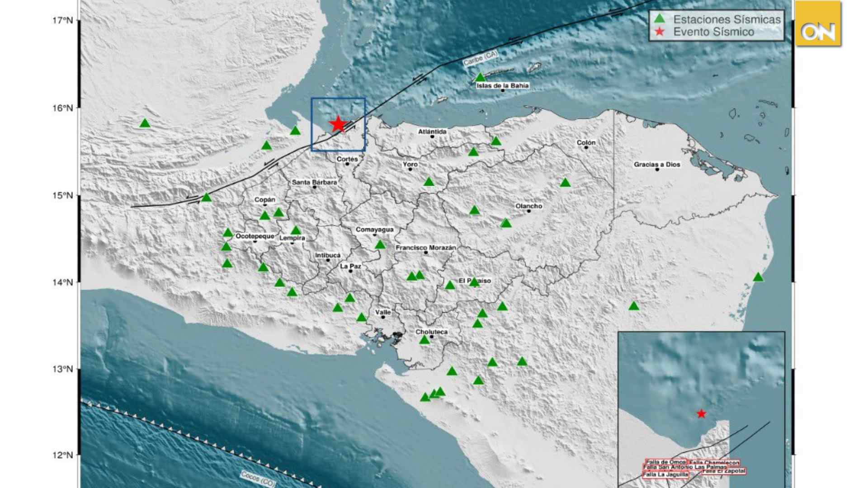Click the red star in the legend

[x=660, y=32]
